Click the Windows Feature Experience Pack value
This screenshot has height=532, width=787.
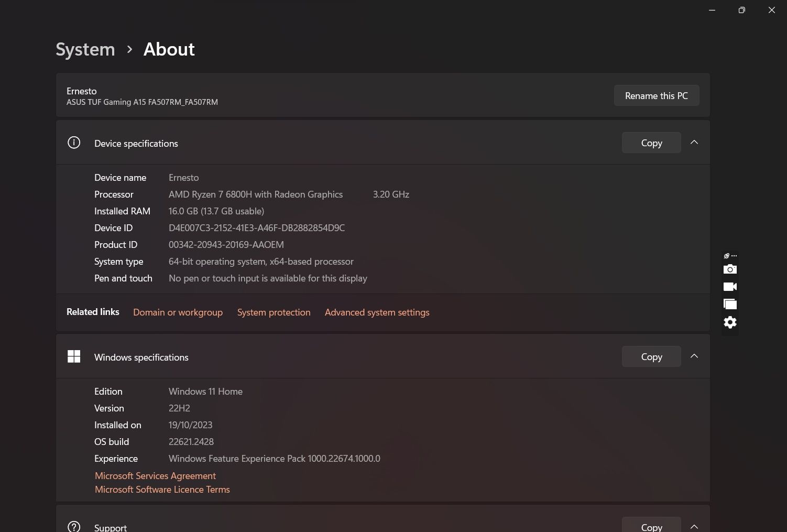pos(275,458)
